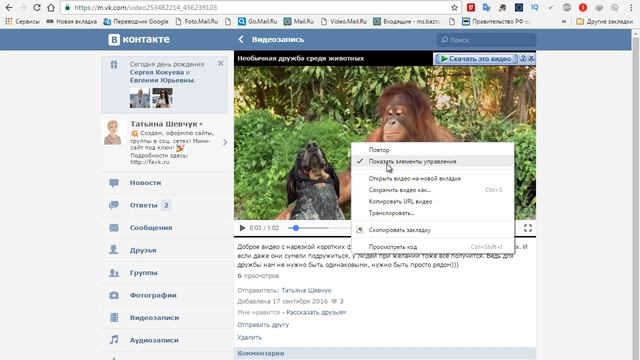640x360 pixels.
Task: Click Рассказать друзьям link
Action: 316,312
